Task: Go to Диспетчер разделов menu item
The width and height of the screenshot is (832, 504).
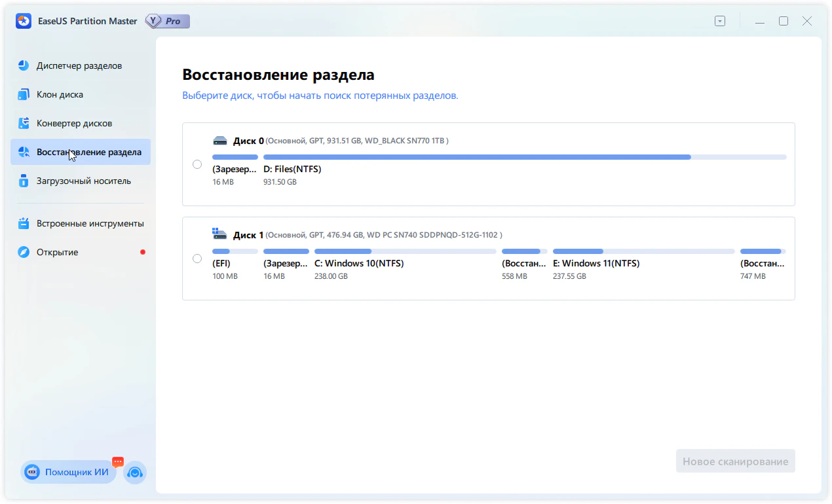Action: [x=79, y=65]
